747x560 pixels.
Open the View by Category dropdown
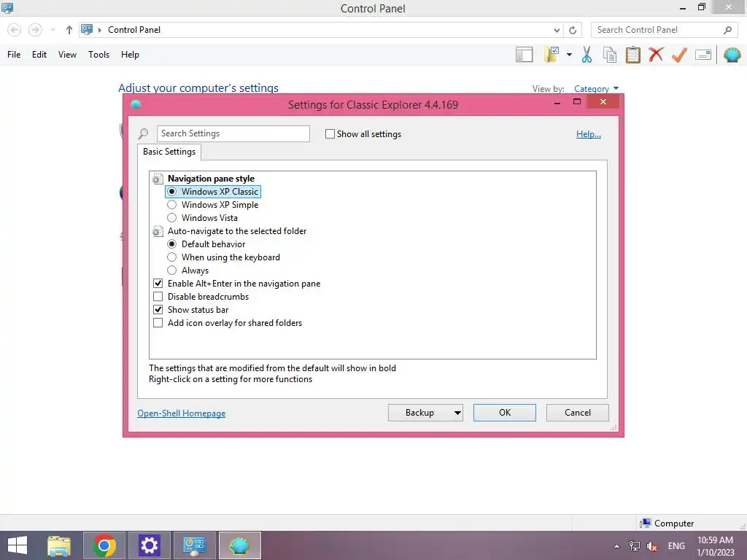(596, 88)
